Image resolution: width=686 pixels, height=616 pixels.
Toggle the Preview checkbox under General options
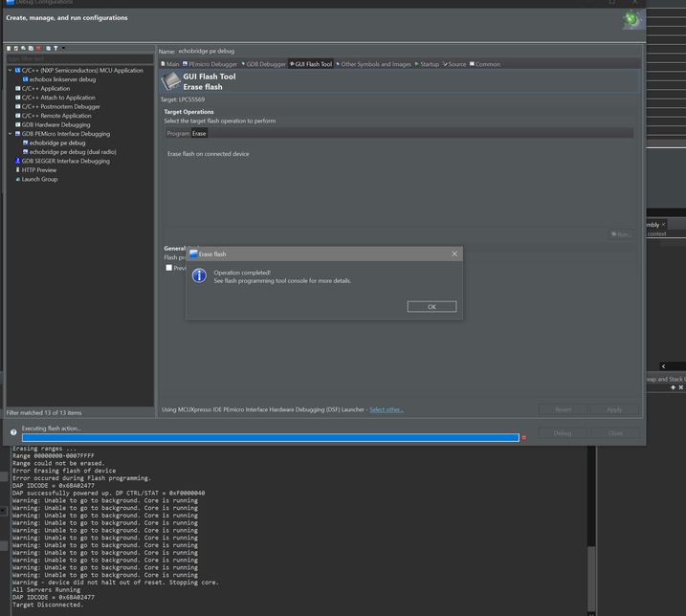[169, 268]
